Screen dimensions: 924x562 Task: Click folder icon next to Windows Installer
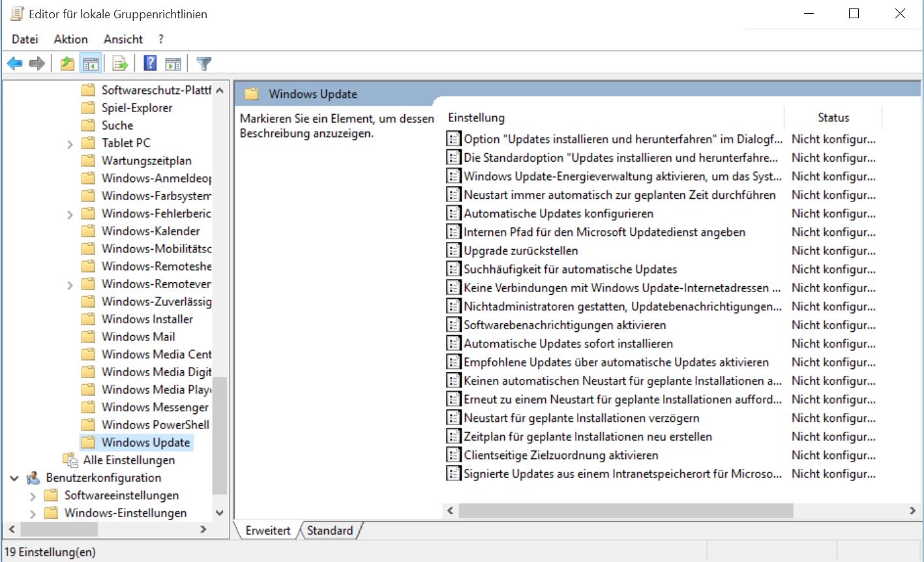(88, 319)
